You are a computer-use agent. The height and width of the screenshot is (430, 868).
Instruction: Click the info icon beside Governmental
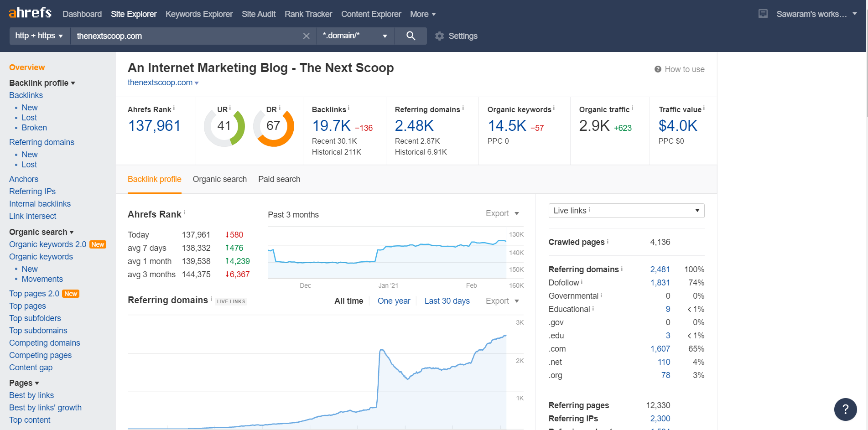(601, 295)
